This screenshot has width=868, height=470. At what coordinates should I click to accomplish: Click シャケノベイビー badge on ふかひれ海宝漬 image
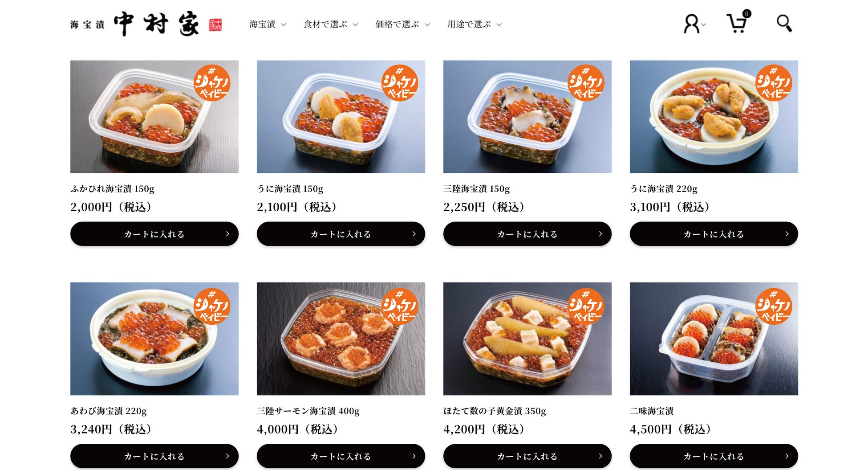(212, 83)
